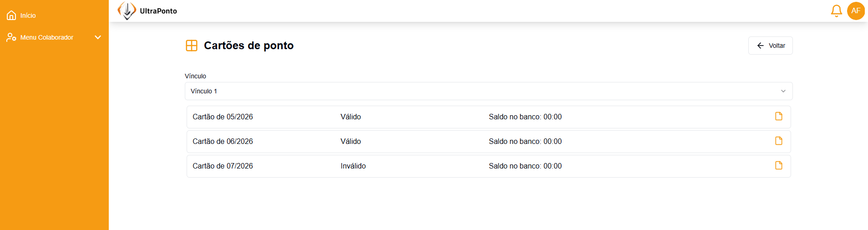This screenshot has height=230, width=868.
Task: Click the Cartões de ponto grid icon
Action: tap(192, 46)
